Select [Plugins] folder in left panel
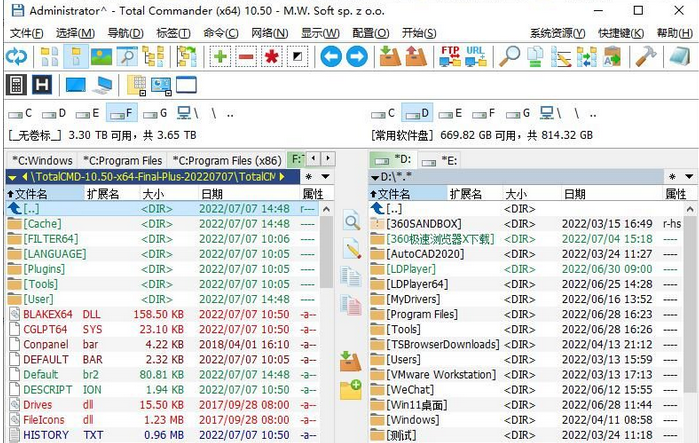This screenshot has width=699, height=443. pyautogui.click(x=163, y=269)
